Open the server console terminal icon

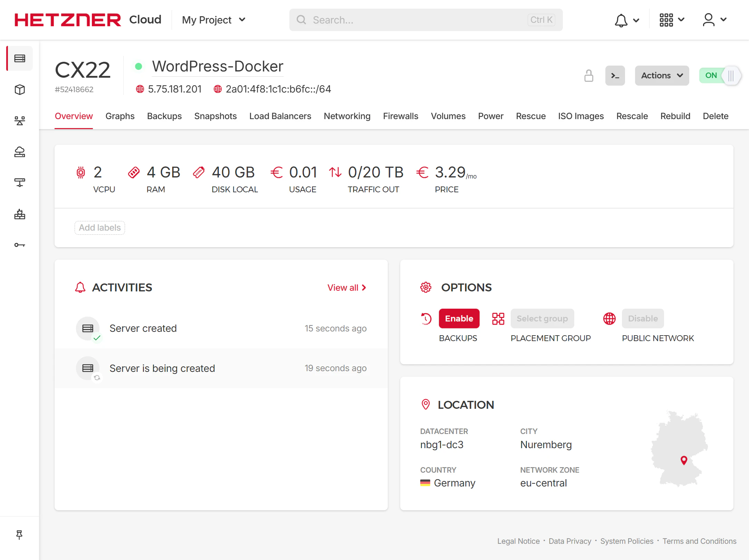pos(615,75)
